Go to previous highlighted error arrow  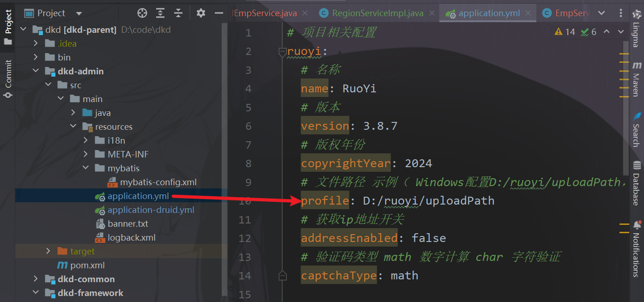tap(607, 32)
